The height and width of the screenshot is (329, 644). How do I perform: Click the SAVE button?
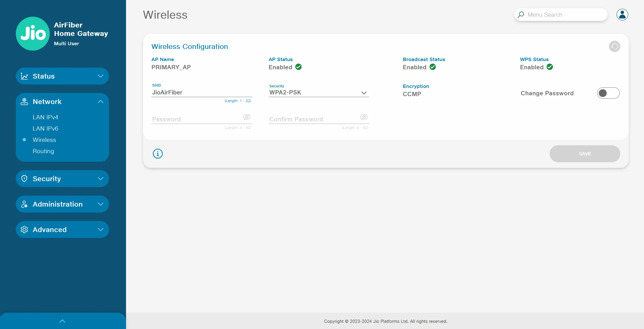coord(585,154)
